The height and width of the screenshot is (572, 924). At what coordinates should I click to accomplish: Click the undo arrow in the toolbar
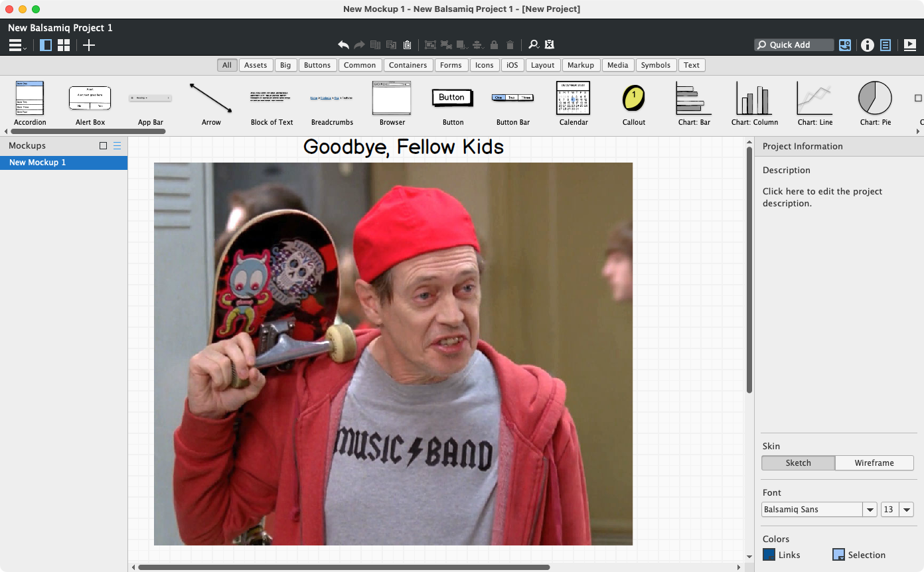click(x=343, y=45)
